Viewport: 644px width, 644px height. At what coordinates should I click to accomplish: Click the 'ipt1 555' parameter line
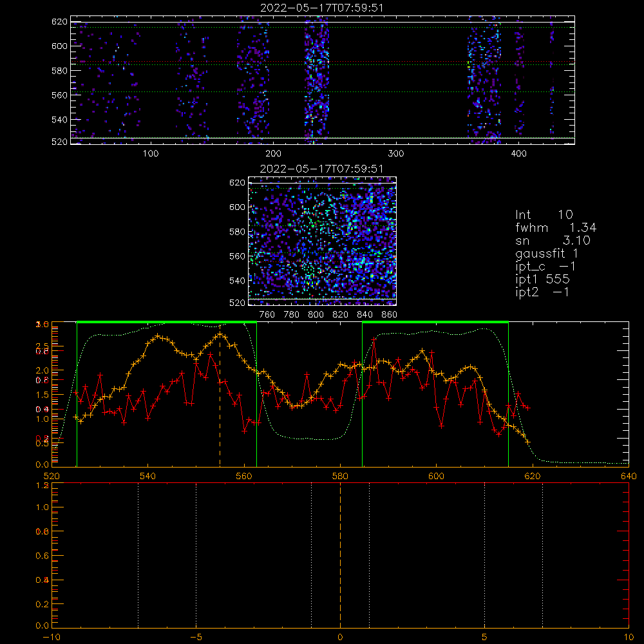pos(542,279)
